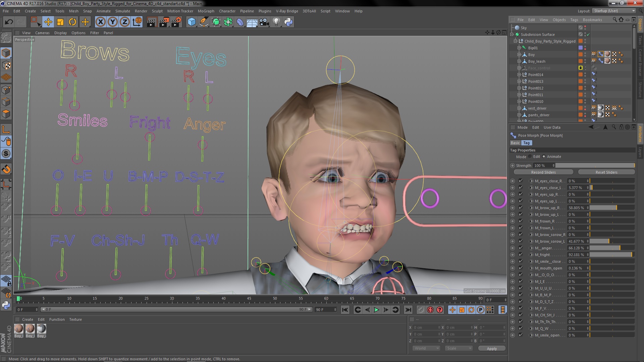Adjust the M_brow_sorow_L slider bar

[x=612, y=241]
